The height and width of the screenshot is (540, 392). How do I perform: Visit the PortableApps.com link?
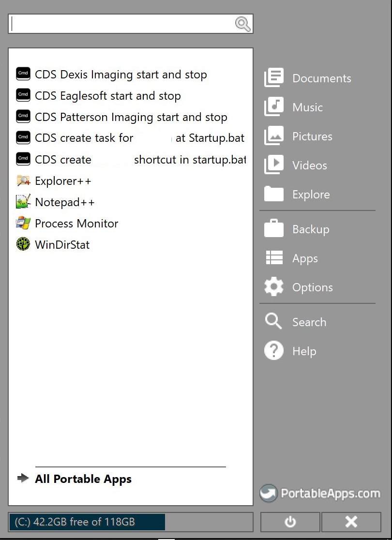click(321, 493)
